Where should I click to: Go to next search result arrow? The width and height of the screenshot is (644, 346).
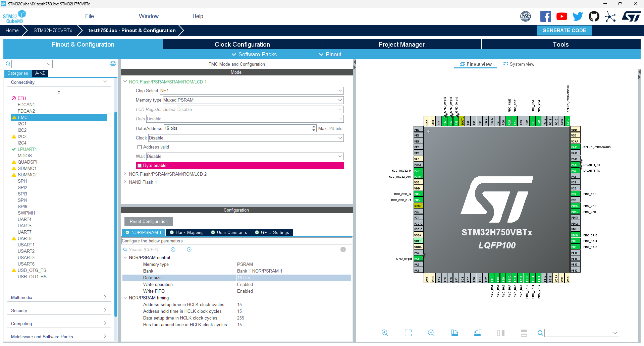pos(189,249)
